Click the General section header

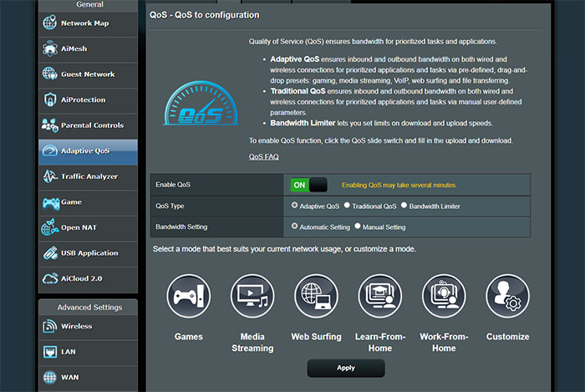[x=89, y=4]
